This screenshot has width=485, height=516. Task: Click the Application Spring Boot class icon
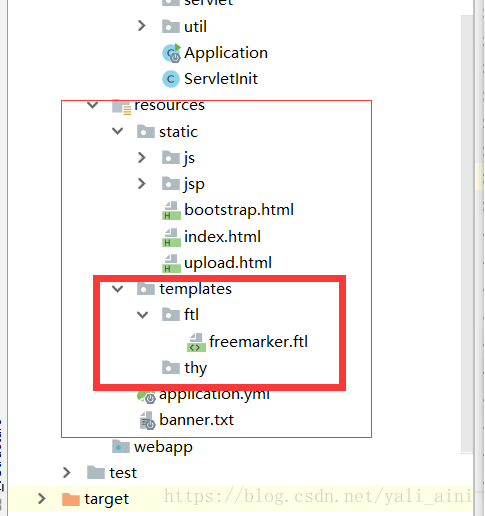coord(171,53)
